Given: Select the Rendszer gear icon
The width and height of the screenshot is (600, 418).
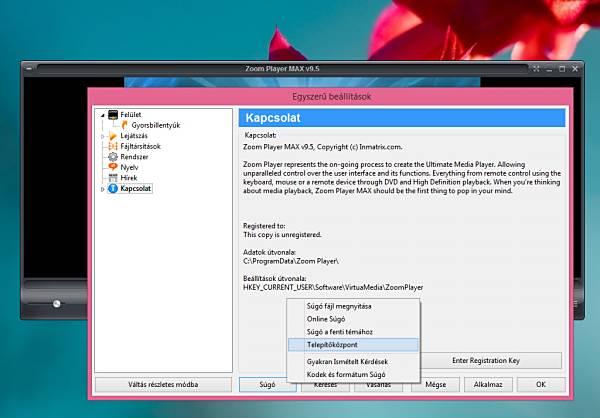Looking at the screenshot, I should [113, 157].
